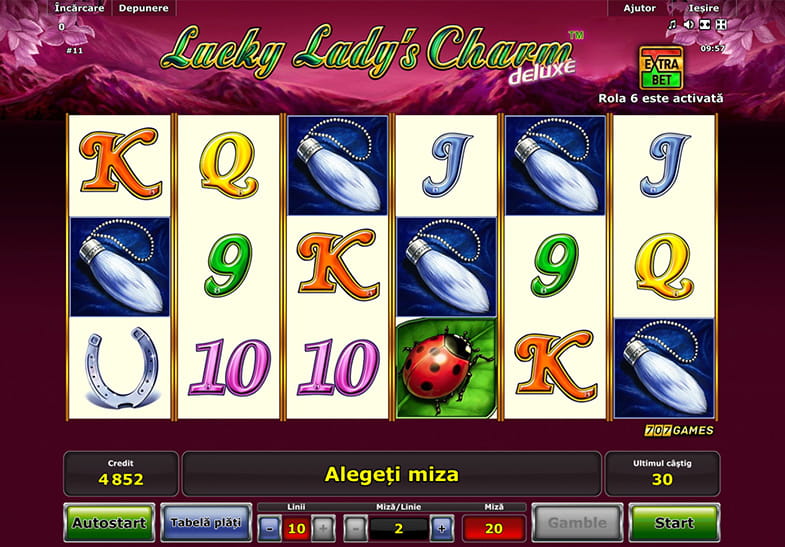Click the ladybug symbol on reel
Image resolution: width=785 pixels, height=547 pixels.
coord(446,368)
